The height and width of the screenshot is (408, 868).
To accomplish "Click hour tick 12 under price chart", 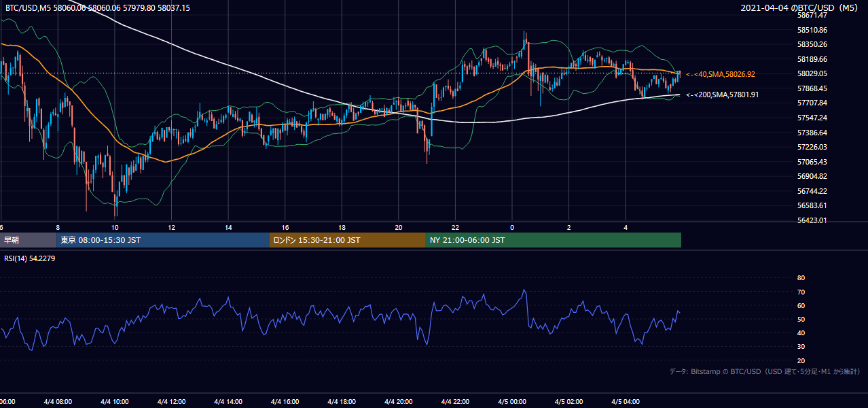I will click(172, 228).
